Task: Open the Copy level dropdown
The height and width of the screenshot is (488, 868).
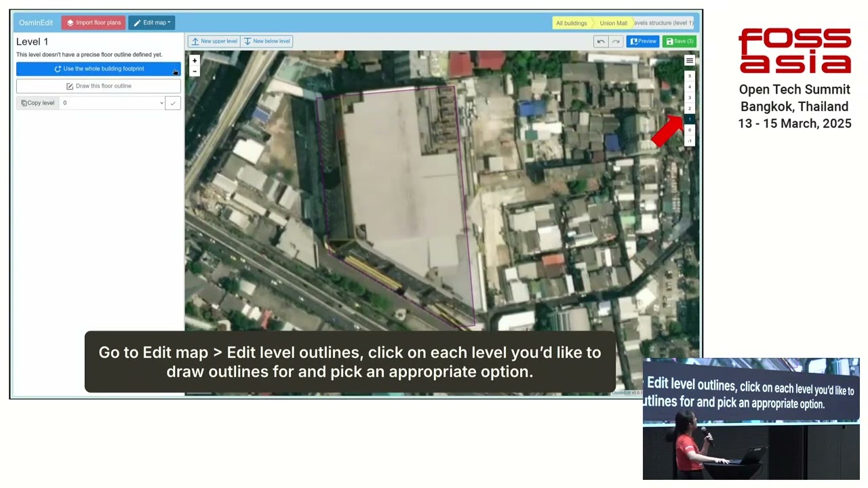Action: pos(113,103)
